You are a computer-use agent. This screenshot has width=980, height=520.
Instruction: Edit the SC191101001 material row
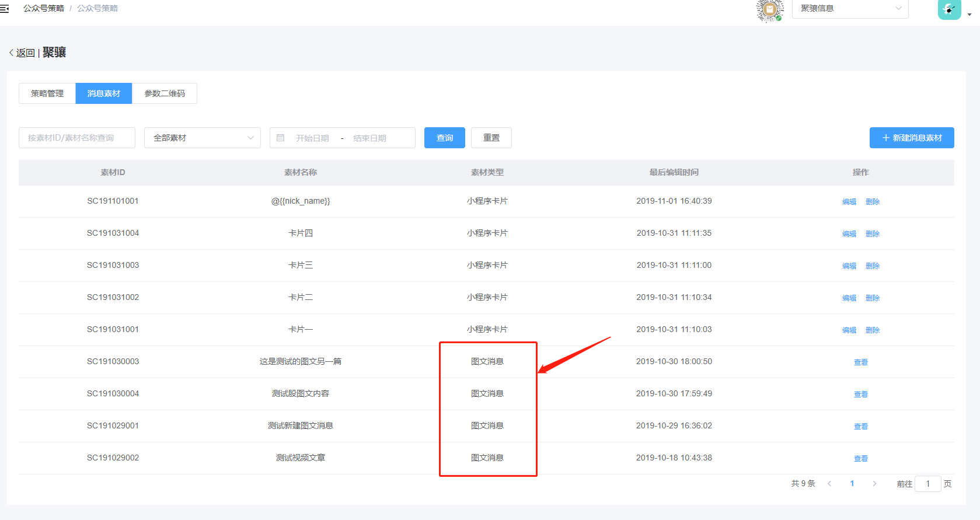[849, 202]
